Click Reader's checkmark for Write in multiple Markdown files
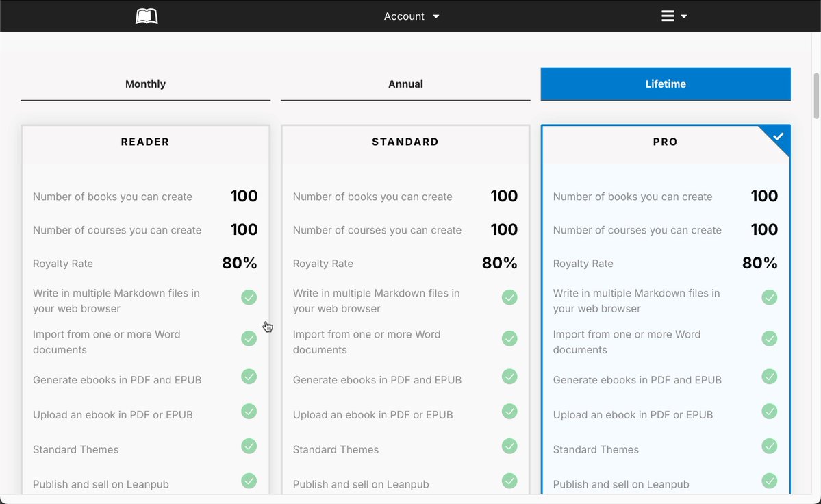Viewport: 821px width, 504px height. pyautogui.click(x=249, y=297)
